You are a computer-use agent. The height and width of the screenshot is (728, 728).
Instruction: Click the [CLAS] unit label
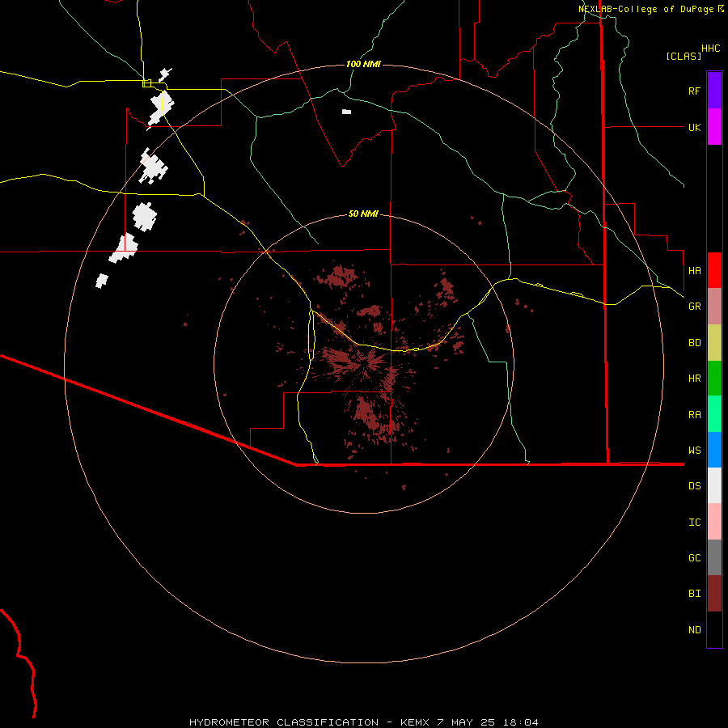pos(684,56)
